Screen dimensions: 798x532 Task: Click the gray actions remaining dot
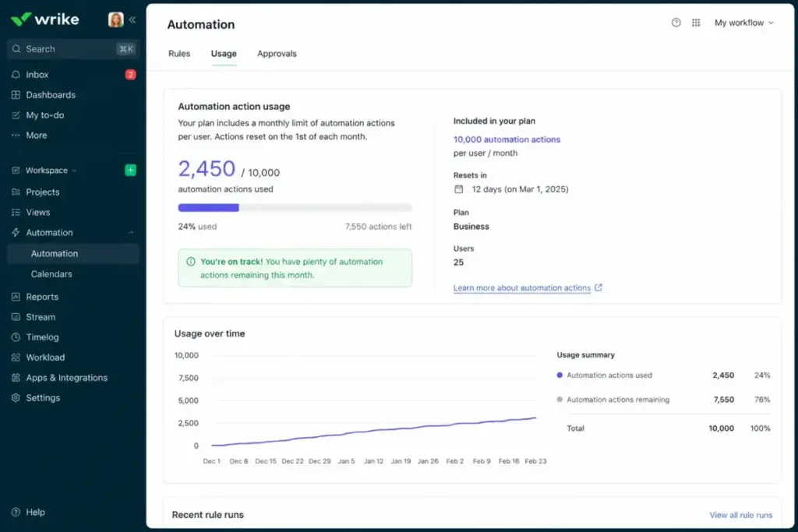560,400
